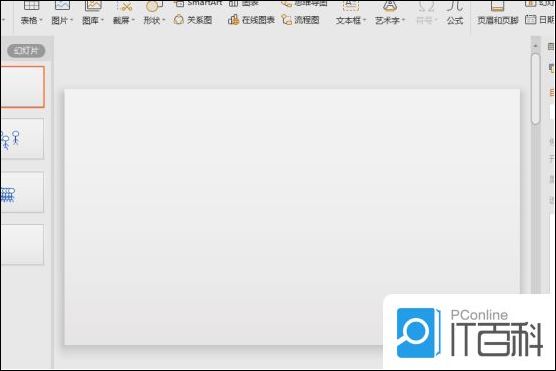Viewport: 556px width, 371px height.
Task: Click the 公式 (Equation) pi icon
Action: pos(455,5)
